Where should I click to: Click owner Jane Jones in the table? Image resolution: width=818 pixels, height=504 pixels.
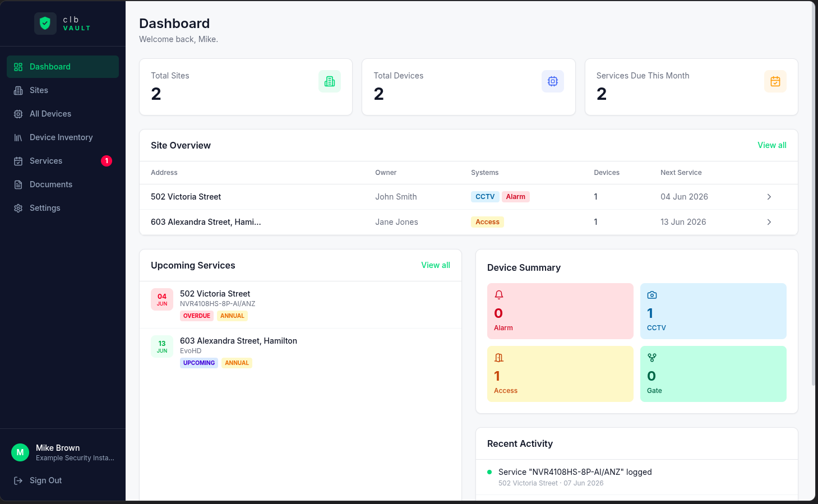click(x=396, y=222)
